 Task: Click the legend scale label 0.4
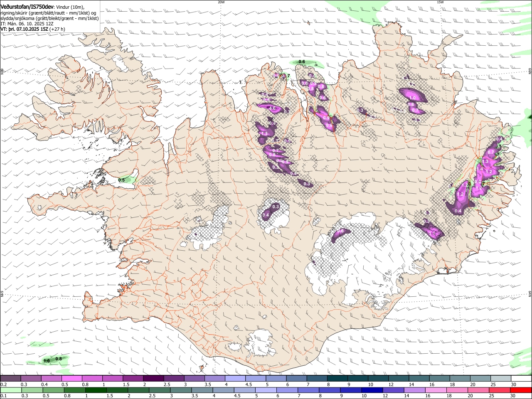click(x=44, y=384)
